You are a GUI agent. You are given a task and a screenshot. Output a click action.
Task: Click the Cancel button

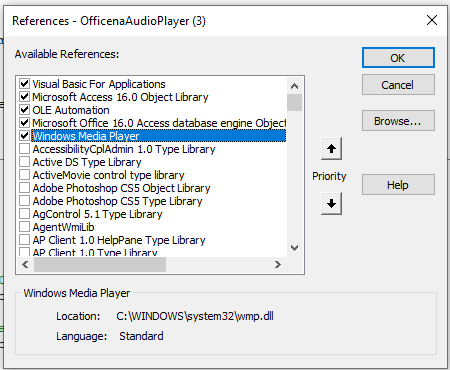pos(398,85)
